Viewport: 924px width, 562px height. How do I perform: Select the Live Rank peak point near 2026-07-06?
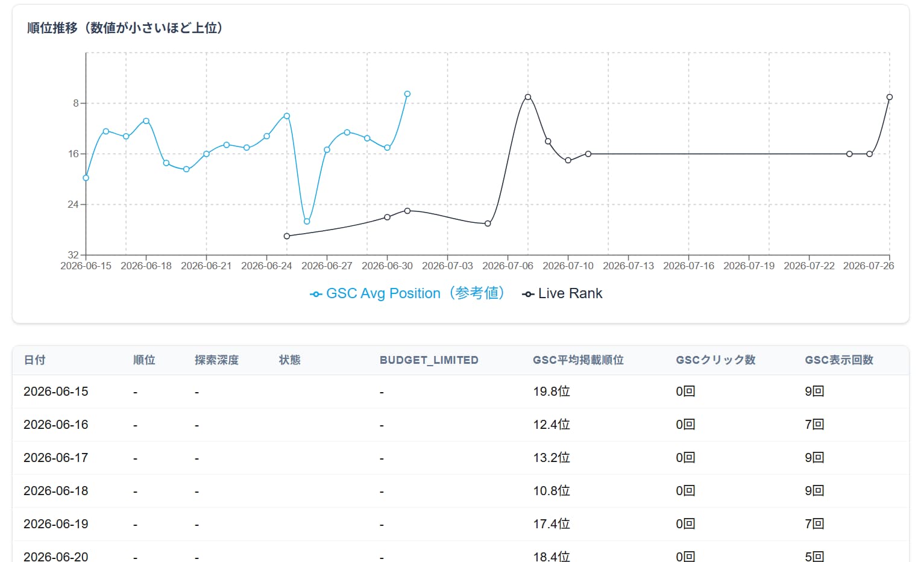point(528,97)
